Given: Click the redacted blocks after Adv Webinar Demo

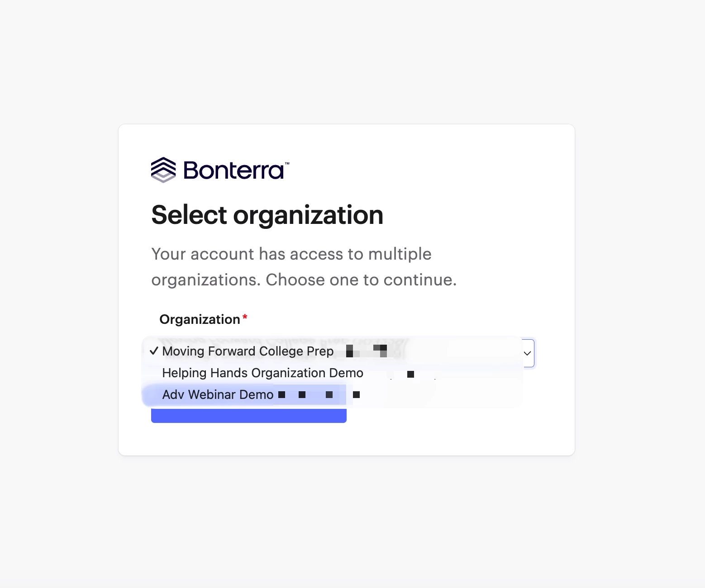Looking at the screenshot, I should tap(319, 395).
